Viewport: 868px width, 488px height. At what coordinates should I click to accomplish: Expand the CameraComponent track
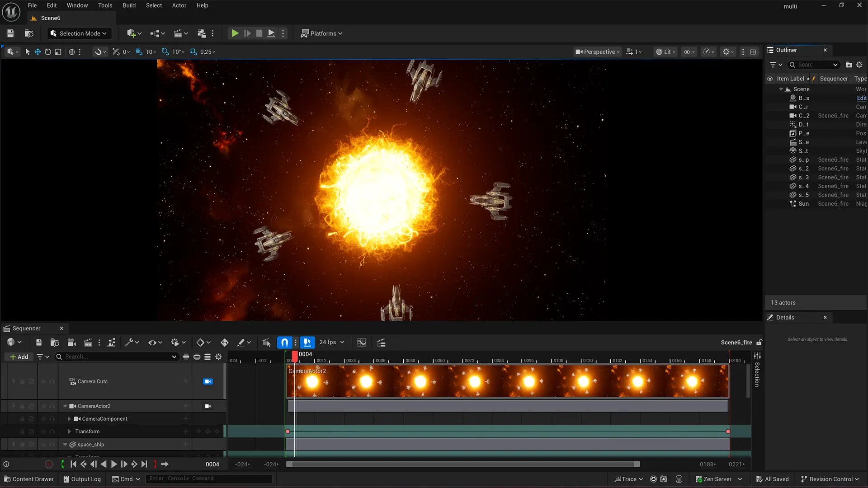tap(69, 419)
